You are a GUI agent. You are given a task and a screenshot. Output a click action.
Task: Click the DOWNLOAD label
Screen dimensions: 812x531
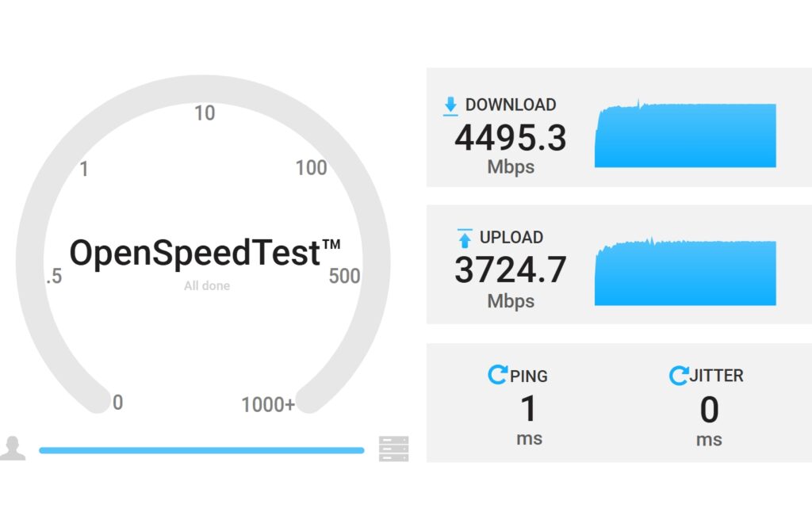tap(511, 105)
